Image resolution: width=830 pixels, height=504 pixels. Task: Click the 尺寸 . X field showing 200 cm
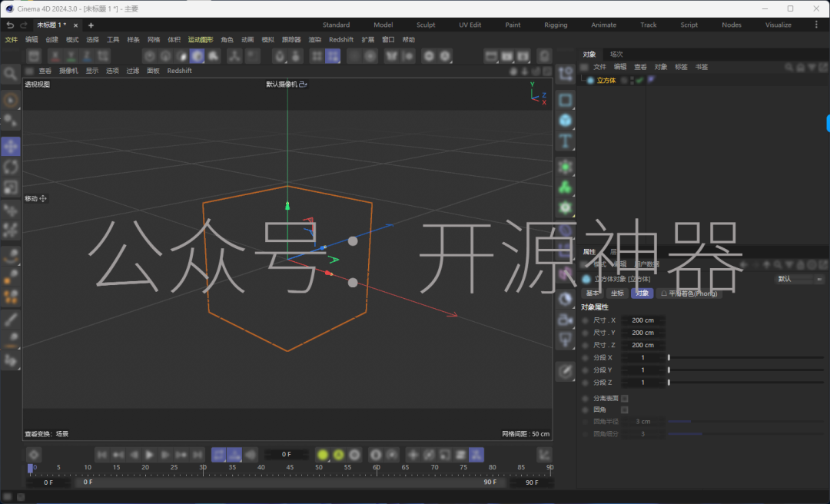tap(642, 320)
